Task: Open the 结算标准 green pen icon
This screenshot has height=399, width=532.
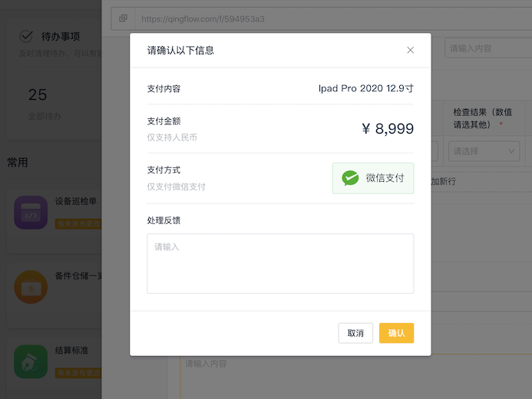Action: point(31,361)
